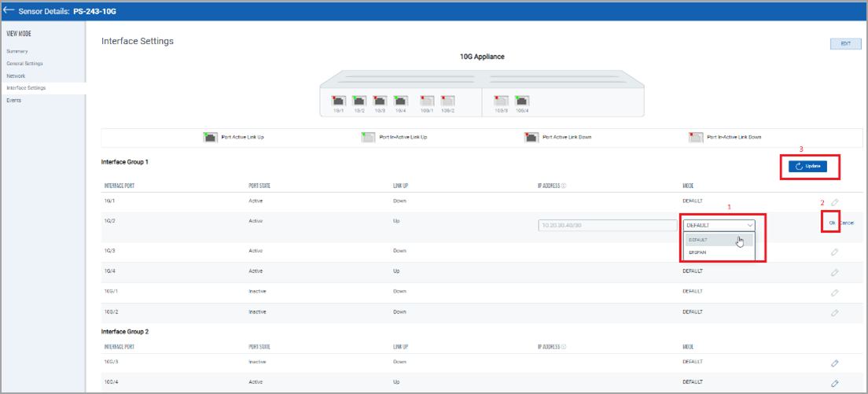Edit the 1G/4 interface with pencil icon
The image size is (868, 394).
click(x=834, y=271)
